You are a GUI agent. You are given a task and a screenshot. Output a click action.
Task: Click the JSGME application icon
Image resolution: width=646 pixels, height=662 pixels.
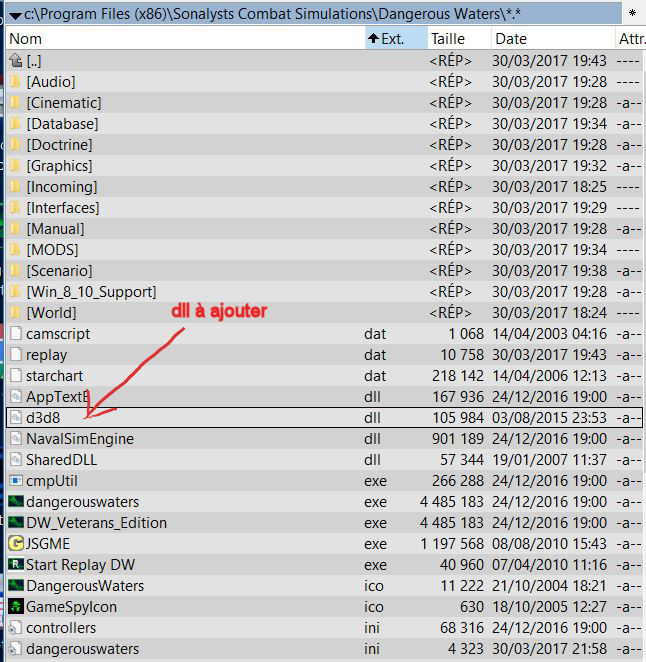pos(15,544)
